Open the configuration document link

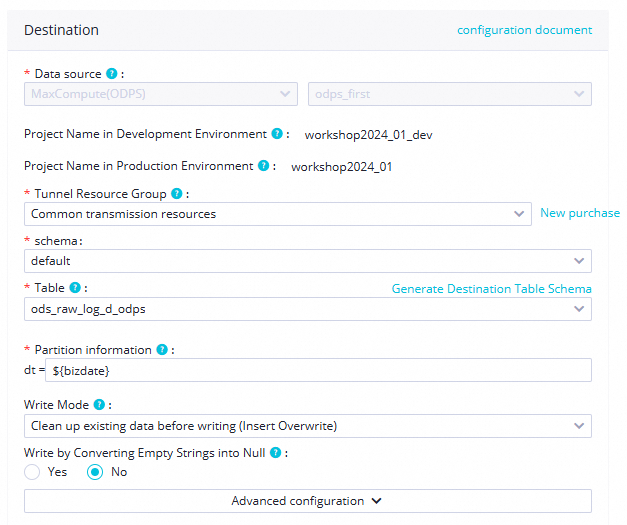(x=524, y=30)
